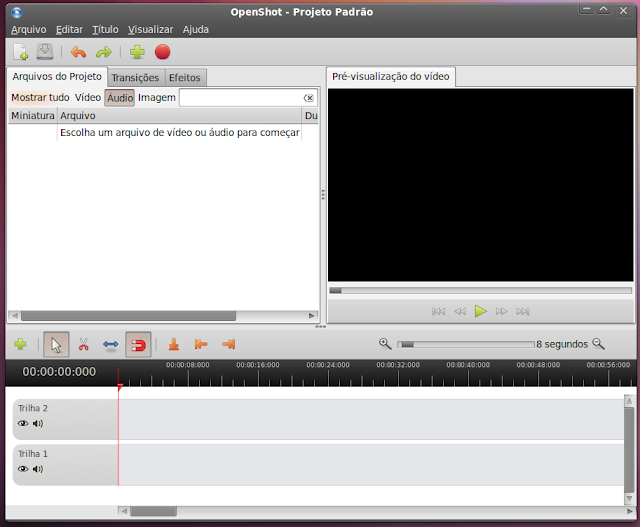The height and width of the screenshot is (527, 640).
Task: Click the ruler at 00:00:24:000
Action: click(x=328, y=365)
